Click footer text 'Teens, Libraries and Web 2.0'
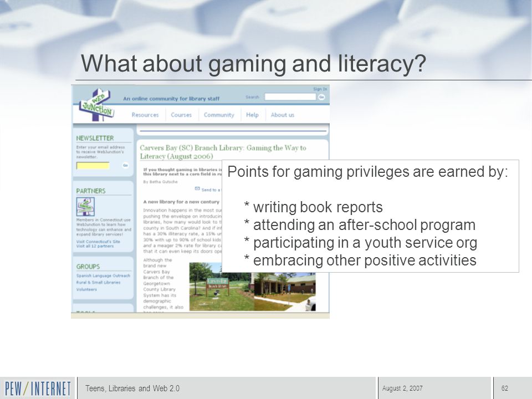The height and width of the screenshot is (399, 532). 132,388
